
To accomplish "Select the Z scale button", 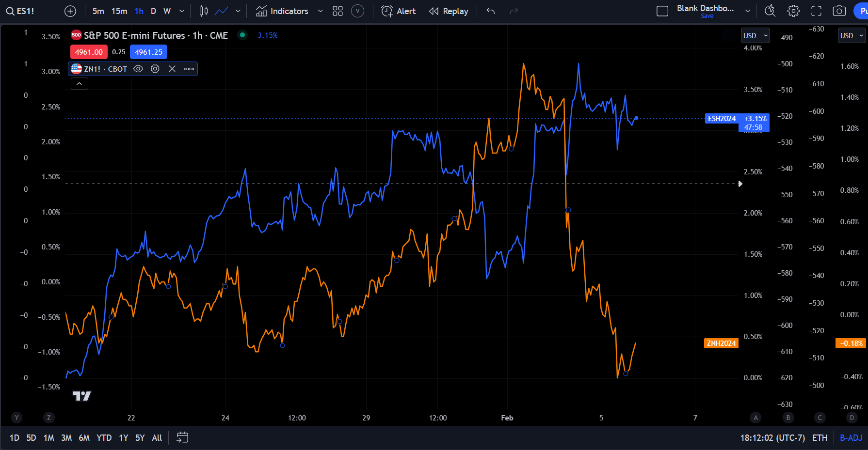I will (48, 418).
